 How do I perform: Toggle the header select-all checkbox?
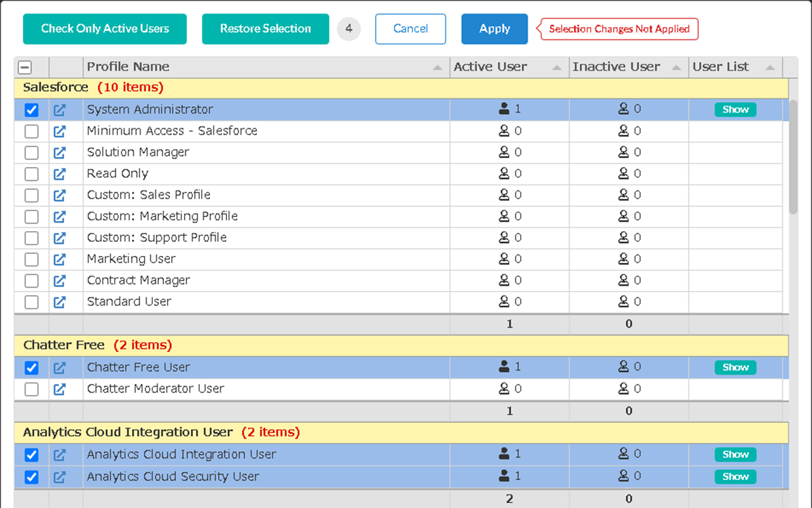(25, 67)
